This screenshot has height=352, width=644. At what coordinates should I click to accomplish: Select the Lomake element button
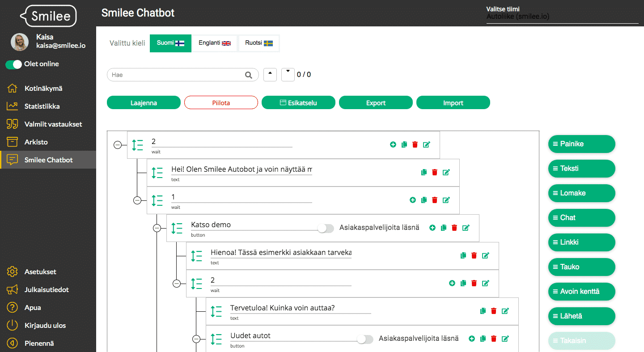[x=582, y=193]
